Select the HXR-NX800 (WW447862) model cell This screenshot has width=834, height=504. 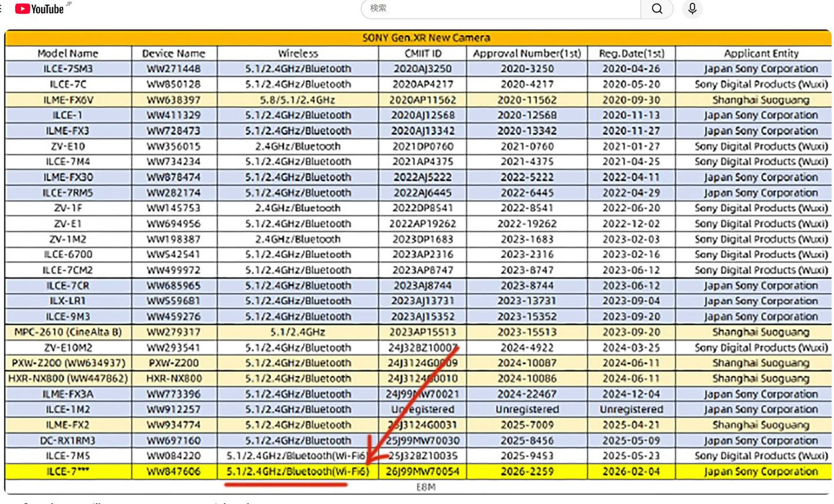68,378
